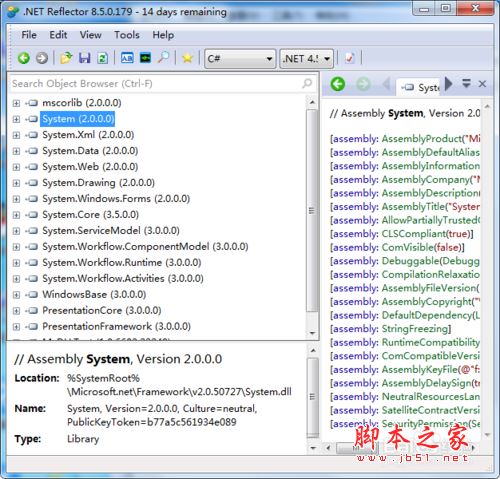The width and height of the screenshot is (500, 479).
Task: Click the green Back arrow in the toolbar
Action: 24,58
